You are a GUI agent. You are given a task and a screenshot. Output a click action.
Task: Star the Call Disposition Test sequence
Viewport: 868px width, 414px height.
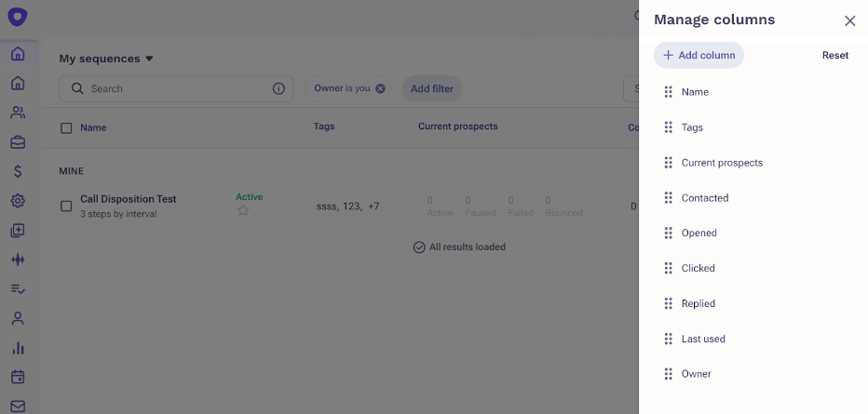click(242, 210)
